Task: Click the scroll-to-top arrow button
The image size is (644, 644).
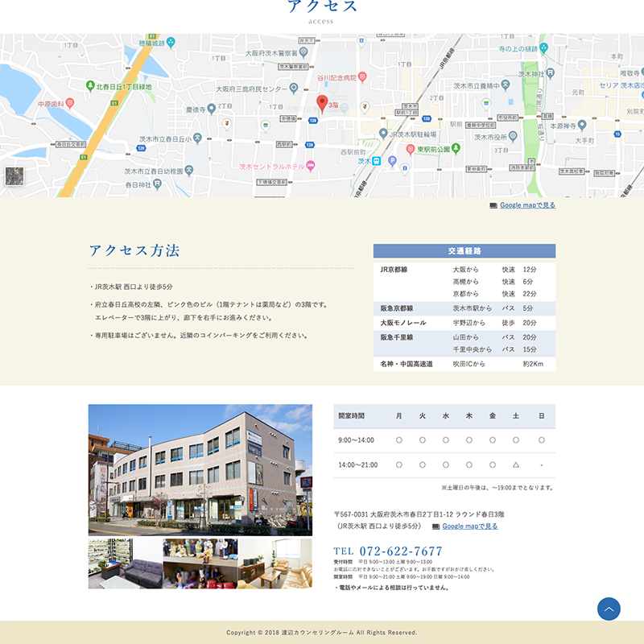Action: coord(609,609)
